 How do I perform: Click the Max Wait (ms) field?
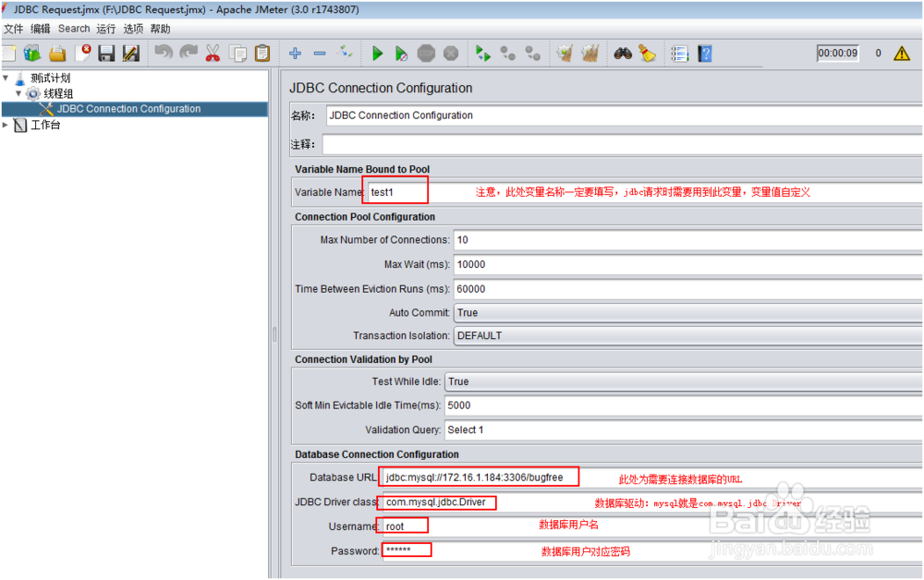pos(688,264)
